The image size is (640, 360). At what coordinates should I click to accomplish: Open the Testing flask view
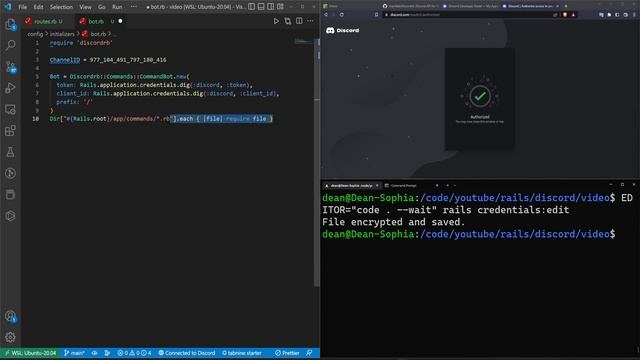click(10, 152)
